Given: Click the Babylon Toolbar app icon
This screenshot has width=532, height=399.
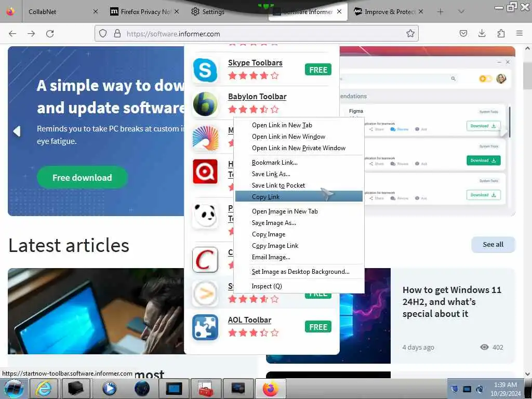Looking at the screenshot, I should [205, 104].
